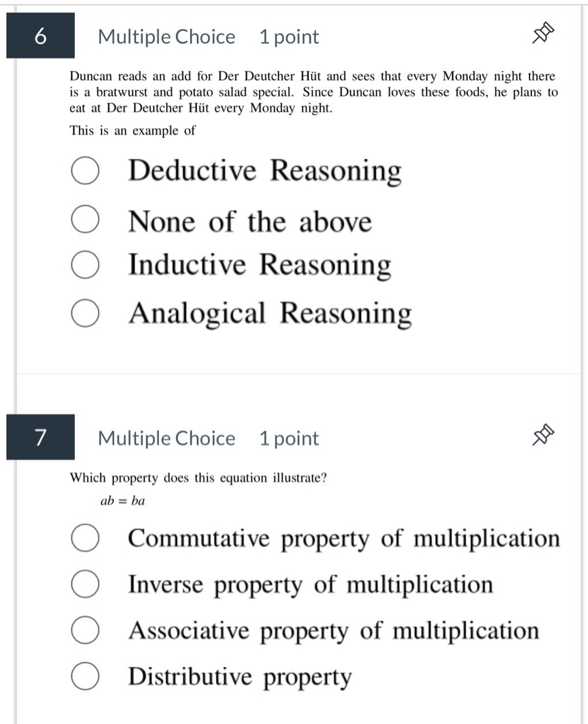The width and height of the screenshot is (588, 724).
Task: Pin question 6 with the pushpin icon
Action: coord(543,35)
